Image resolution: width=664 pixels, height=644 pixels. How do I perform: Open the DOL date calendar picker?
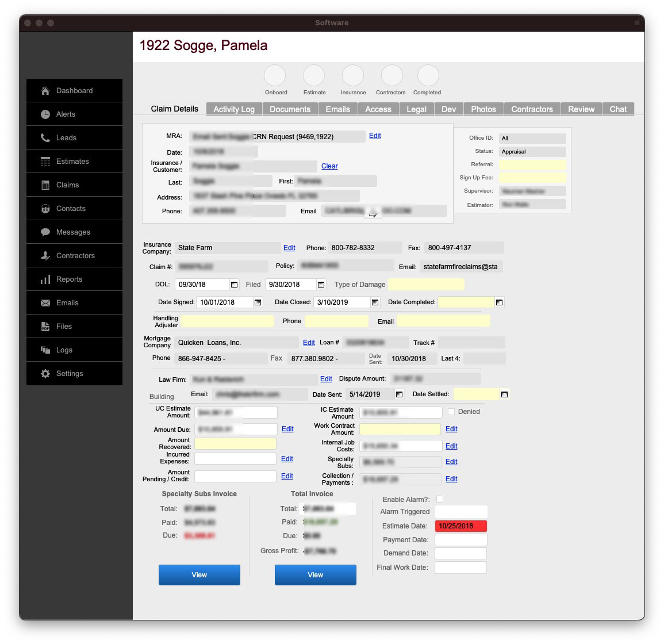coord(234,285)
